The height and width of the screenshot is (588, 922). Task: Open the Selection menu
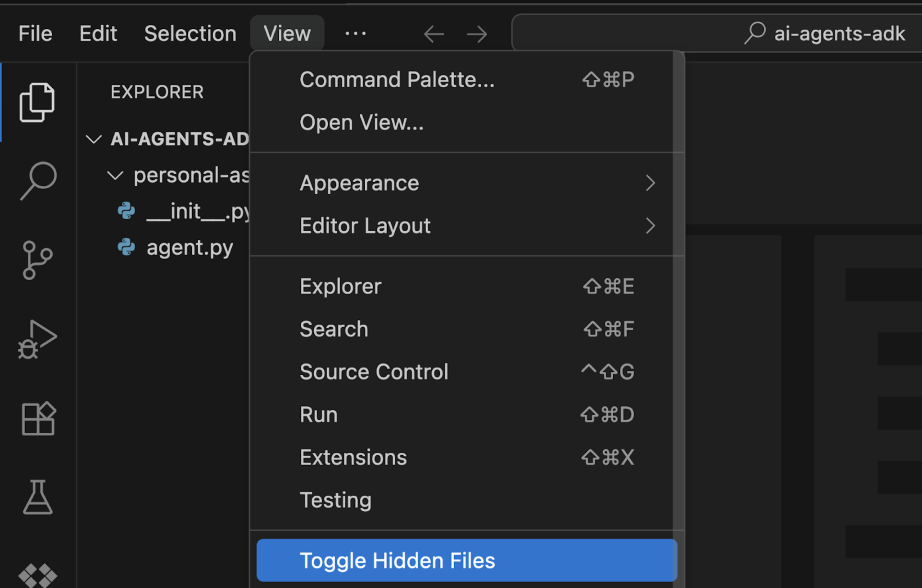(x=190, y=34)
